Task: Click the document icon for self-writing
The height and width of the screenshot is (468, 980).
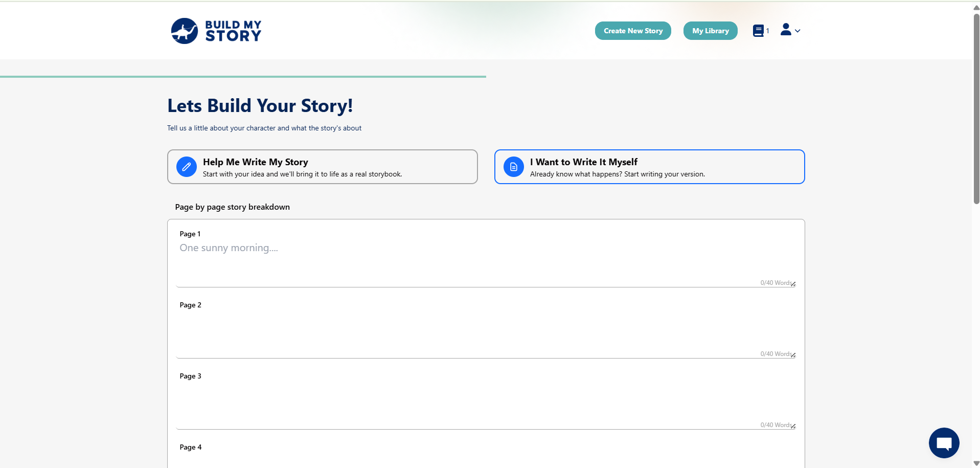Action: click(514, 167)
